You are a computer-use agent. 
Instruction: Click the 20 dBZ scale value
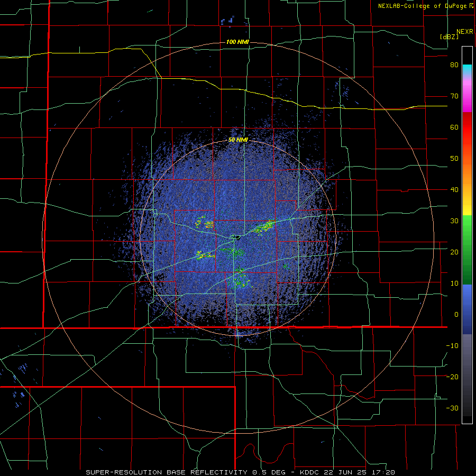tap(454, 252)
